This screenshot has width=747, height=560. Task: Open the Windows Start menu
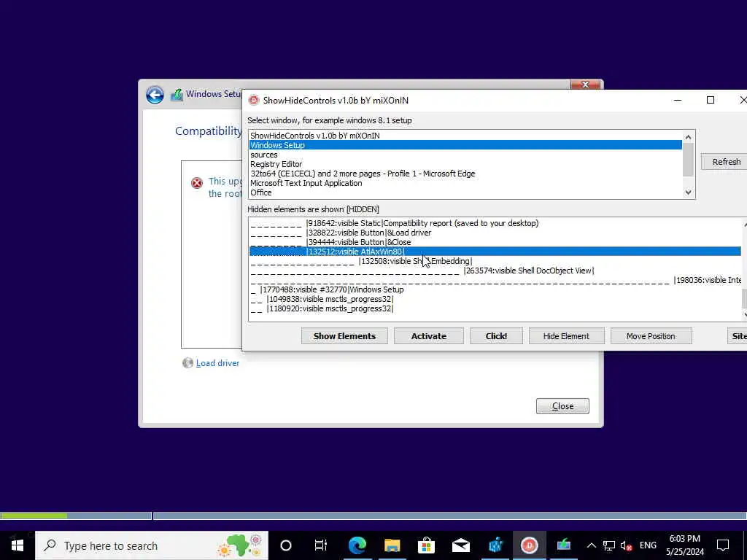18,545
